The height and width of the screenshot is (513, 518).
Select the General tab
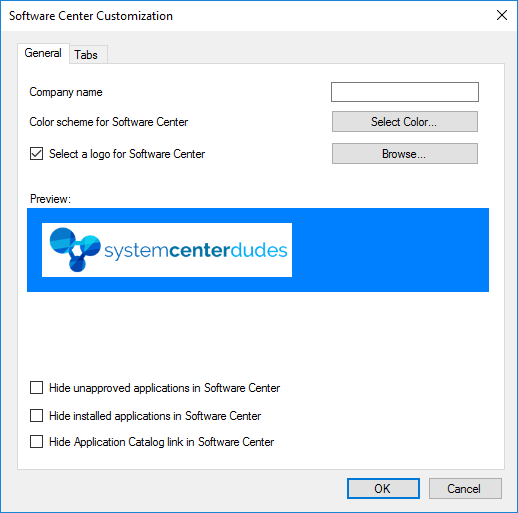tap(43, 53)
